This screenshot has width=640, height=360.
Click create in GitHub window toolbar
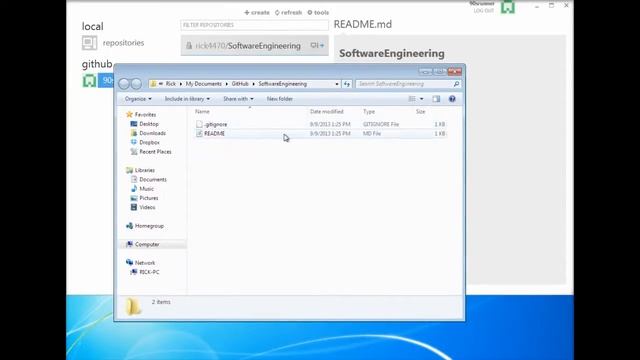pos(257,13)
